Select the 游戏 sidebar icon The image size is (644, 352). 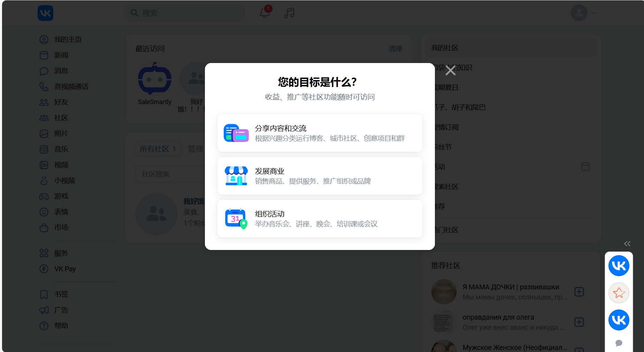44,196
